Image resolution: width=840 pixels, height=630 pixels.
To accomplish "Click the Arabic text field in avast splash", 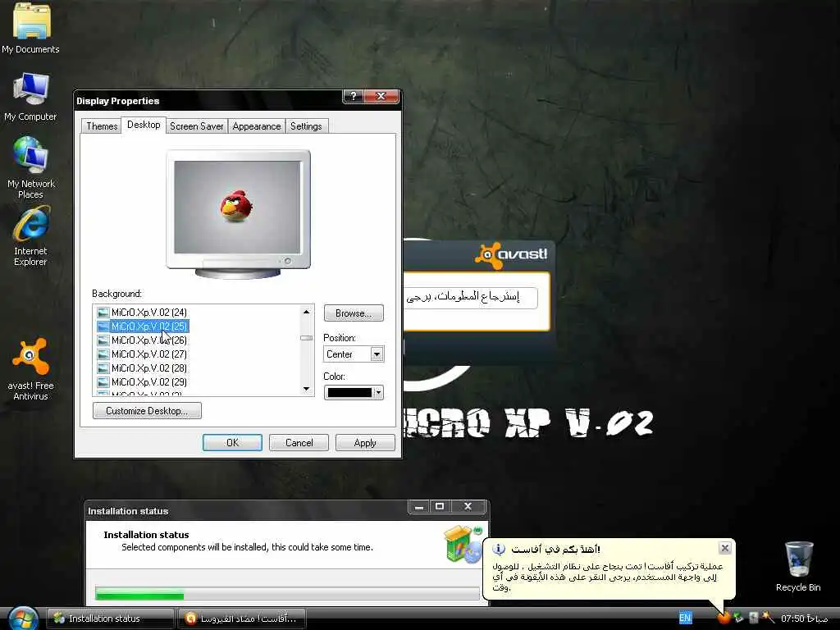I will click(x=470, y=297).
